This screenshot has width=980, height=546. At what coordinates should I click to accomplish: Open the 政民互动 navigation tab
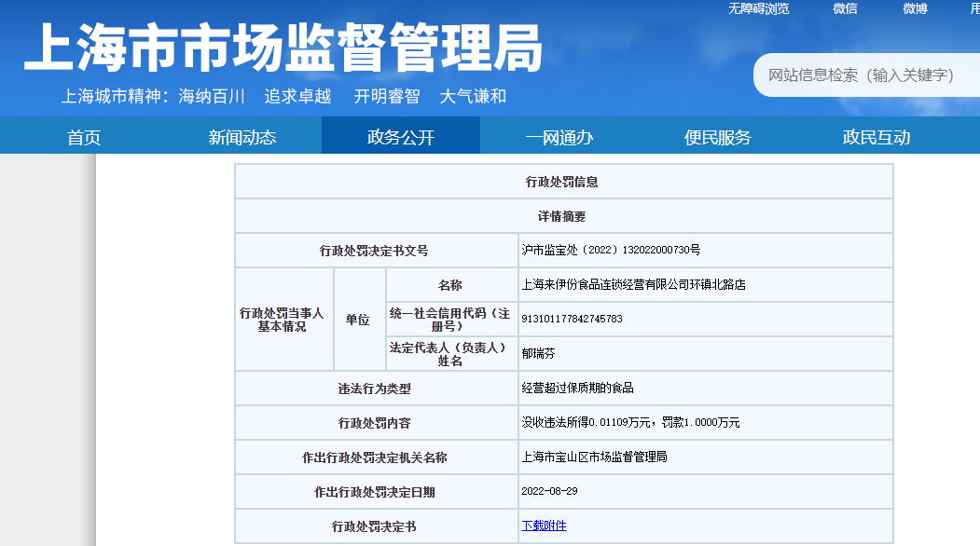pyautogui.click(x=876, y=137)
